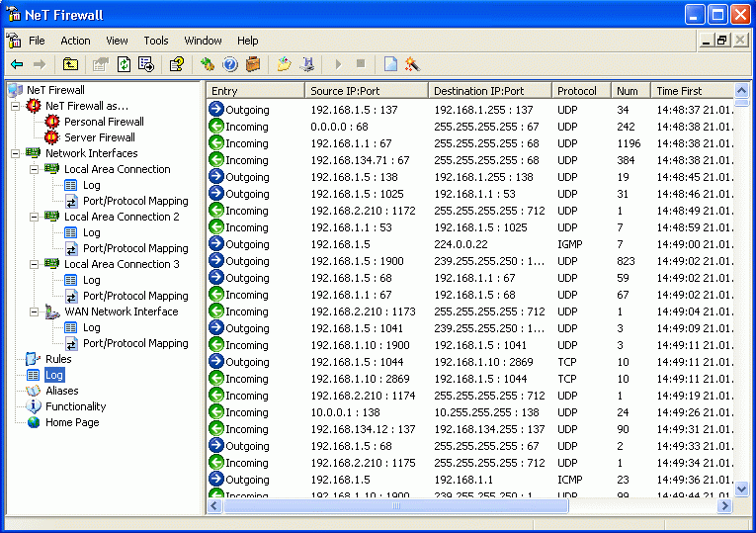The width and height of the screenshot is (756, 533).
Task: Click the play start toolbar icon
Action: tap(338, 63)
